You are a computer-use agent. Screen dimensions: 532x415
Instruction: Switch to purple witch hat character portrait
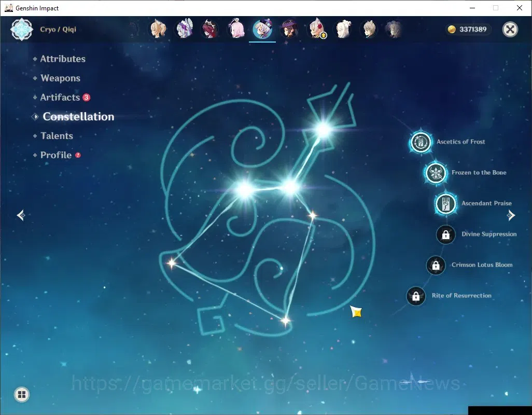(289, 29)
